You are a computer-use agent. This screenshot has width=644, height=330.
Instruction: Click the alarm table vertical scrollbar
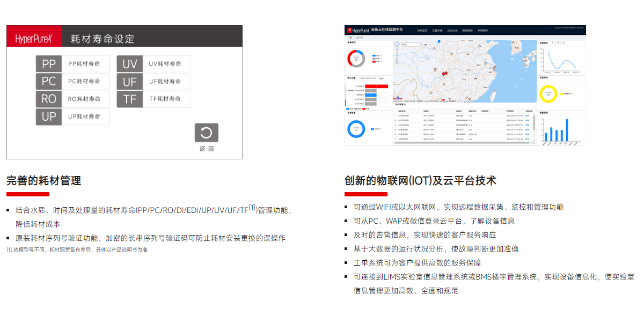pyautogui.click(x=534, y=122)
